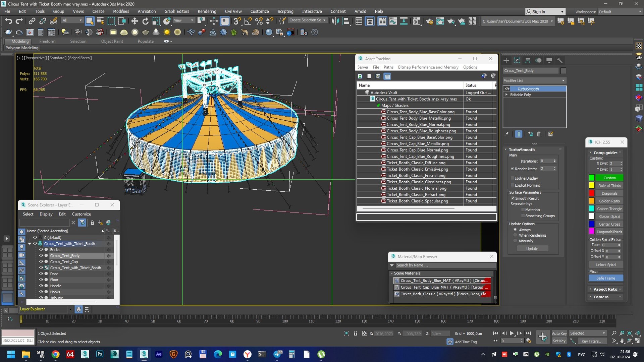
Task: Toggle Render Iters checkbox
Action: [x=513, y=169]
